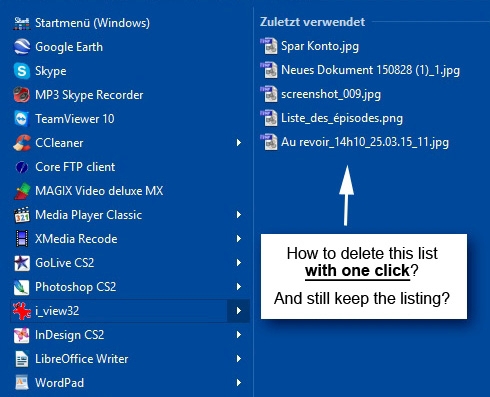Expand the Photoshop CS2 submenu arrow
This screenshot has height=397, width=490.
(239, 287)
